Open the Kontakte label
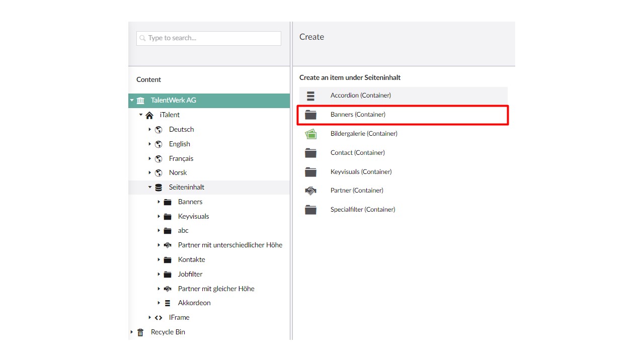Viewport: 644px width, 362px height. click(192, 260)
